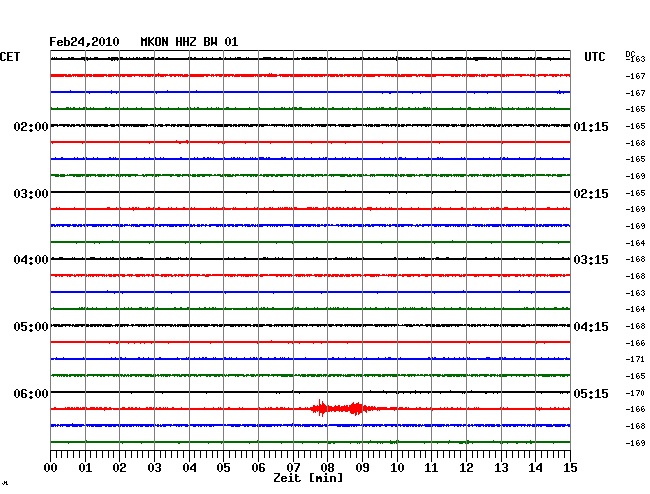The height and width of the screenshot is (494, 650).
Task: Select minute tick label 04 on axis
Action: 189,467
